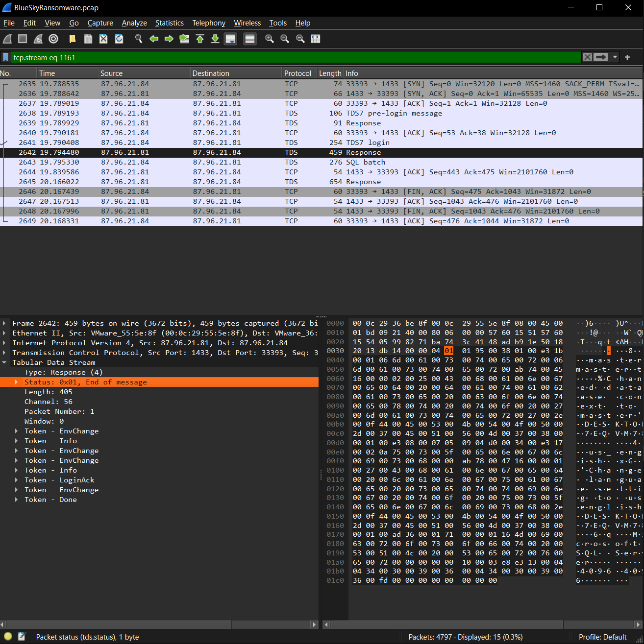Restart the current capture

pyautogui.click(x=38, y=39)
